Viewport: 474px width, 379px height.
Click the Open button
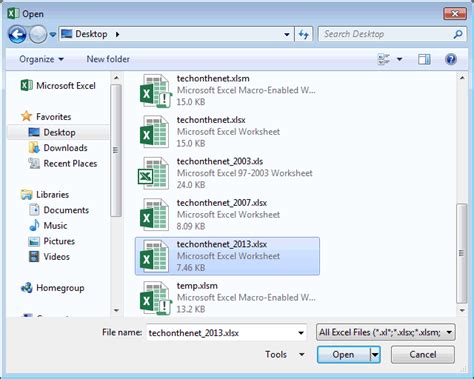[343, 354]
